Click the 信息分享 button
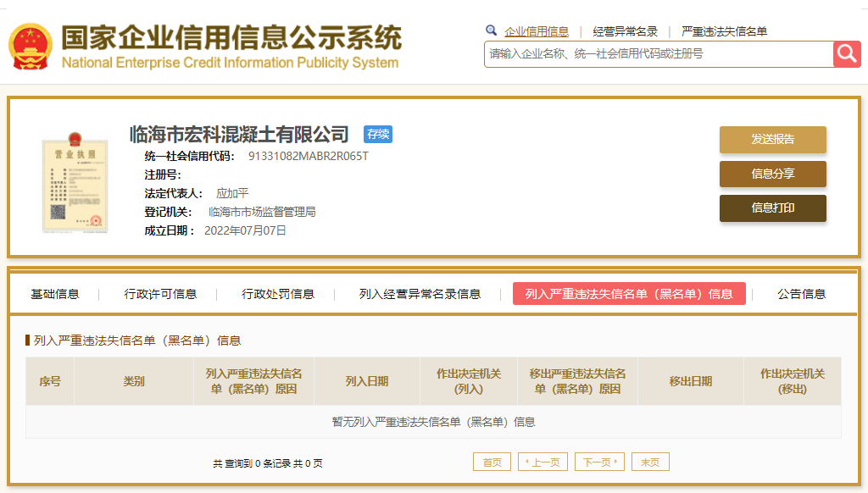 pyautogui.click(x=773, y=174)
